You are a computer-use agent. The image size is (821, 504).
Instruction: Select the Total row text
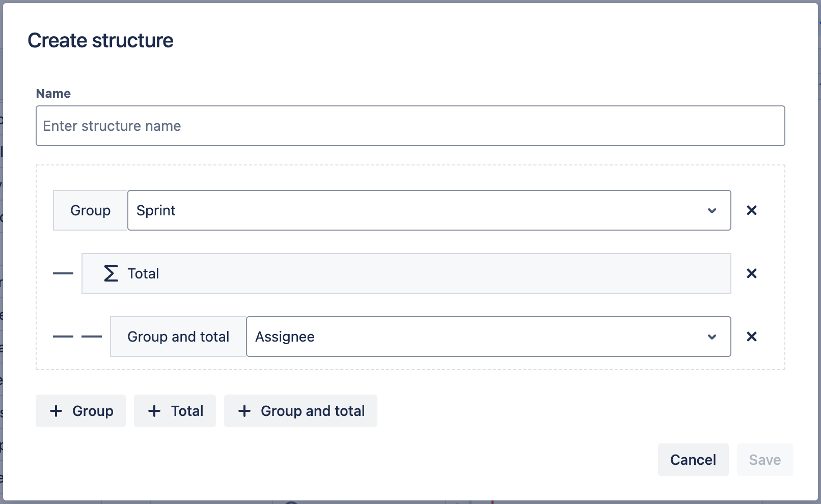pyautogui.click(x=143, y=273)
